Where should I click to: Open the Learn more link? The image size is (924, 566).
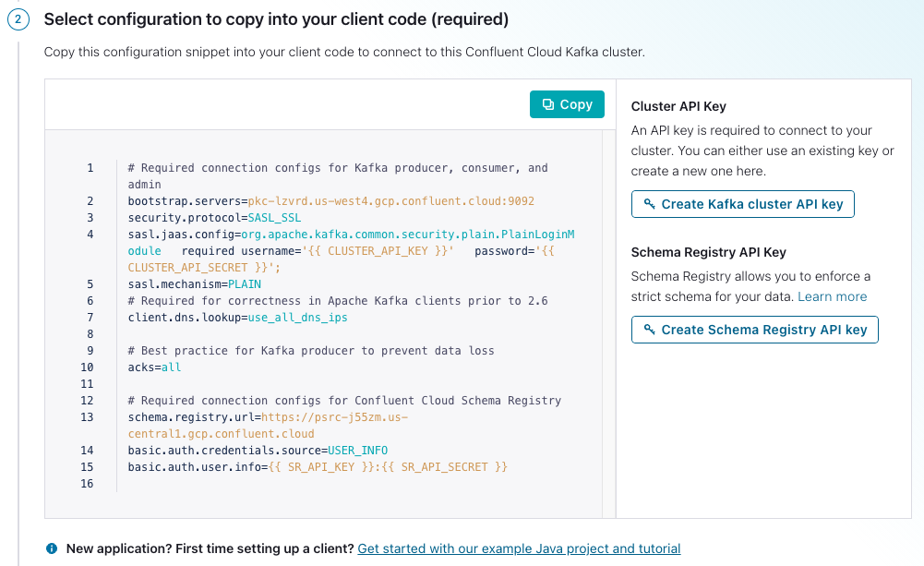pos(832,296)
